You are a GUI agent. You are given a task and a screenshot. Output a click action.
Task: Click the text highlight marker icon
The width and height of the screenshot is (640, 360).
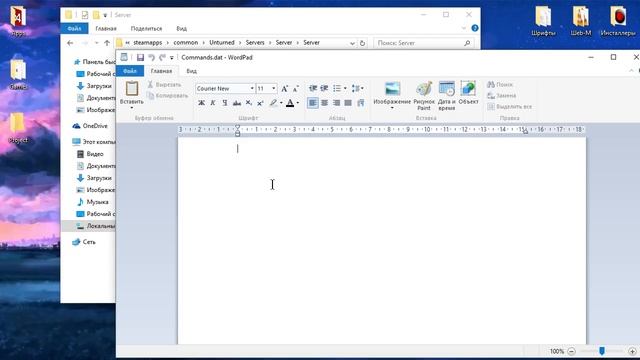273,103
